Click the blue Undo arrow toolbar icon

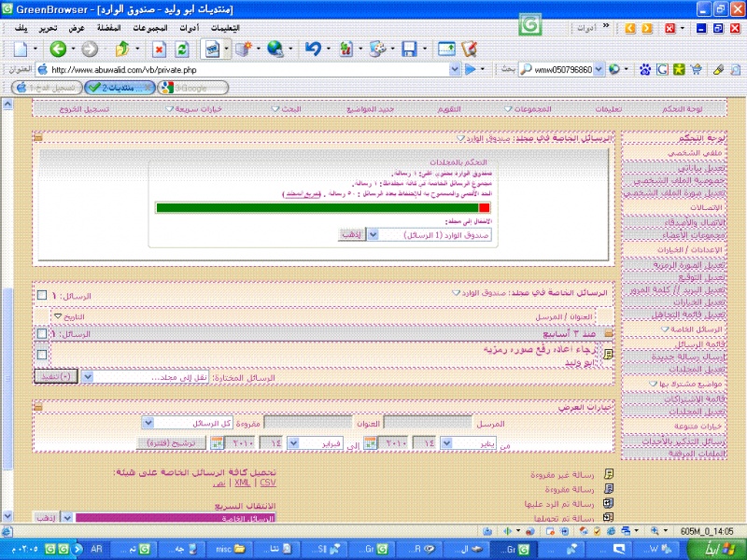pos(313,49)
